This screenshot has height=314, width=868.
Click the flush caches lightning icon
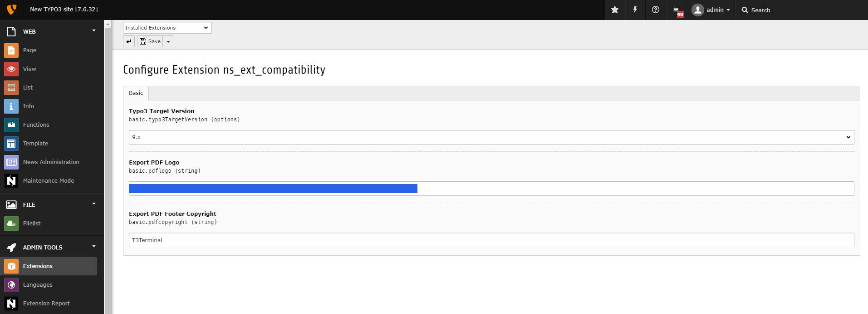point(635,10)
